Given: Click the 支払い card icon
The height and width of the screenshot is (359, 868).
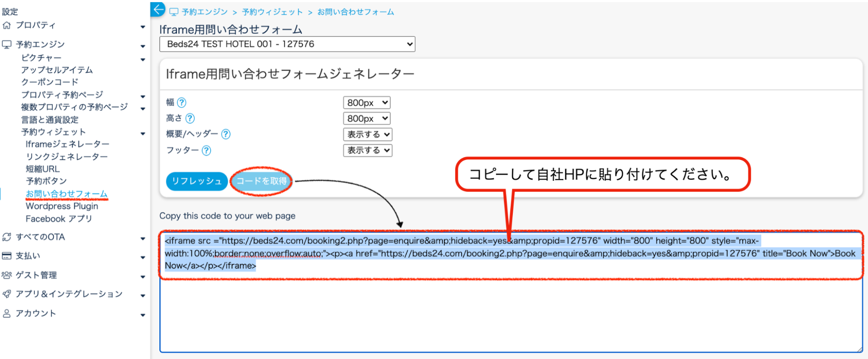Looking at the screenshot, I should tap(7, 256).
